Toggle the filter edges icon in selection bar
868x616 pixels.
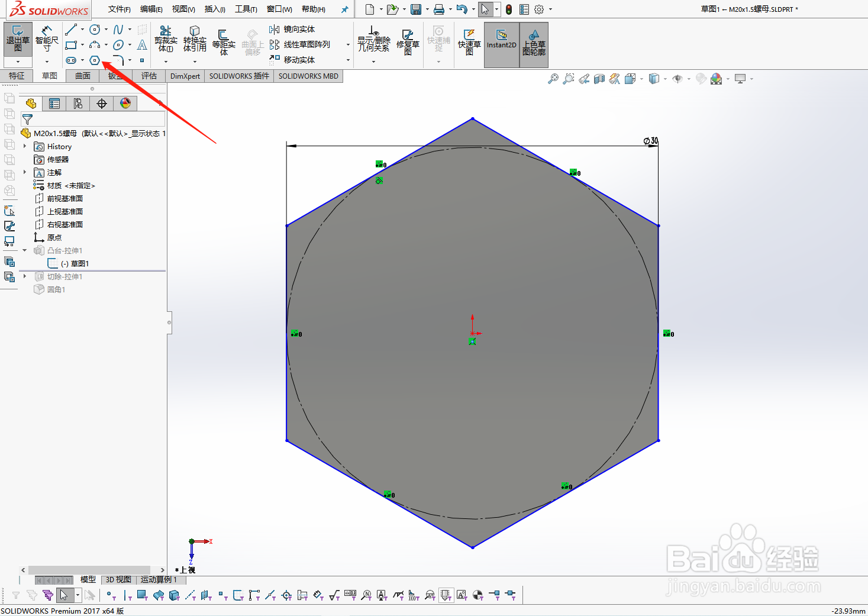pyautogui.click(x=126, y=595)
